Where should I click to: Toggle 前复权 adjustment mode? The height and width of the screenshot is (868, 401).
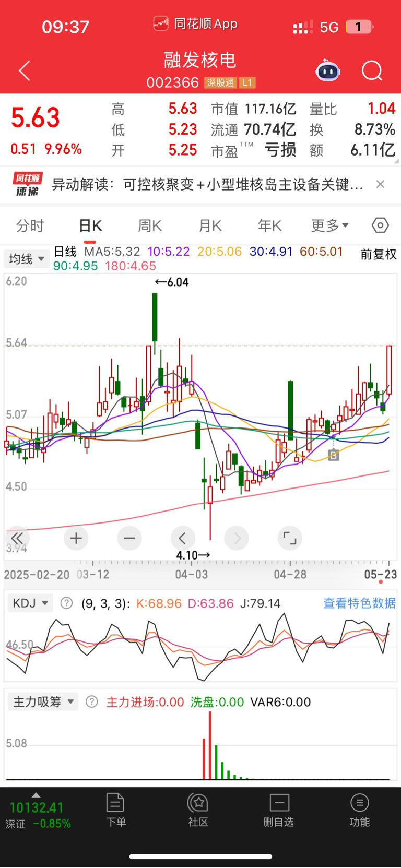379,254
